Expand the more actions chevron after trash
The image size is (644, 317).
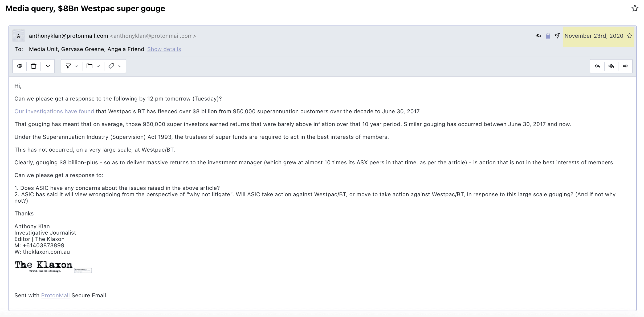pyautogui.click(x=48, y=66)
